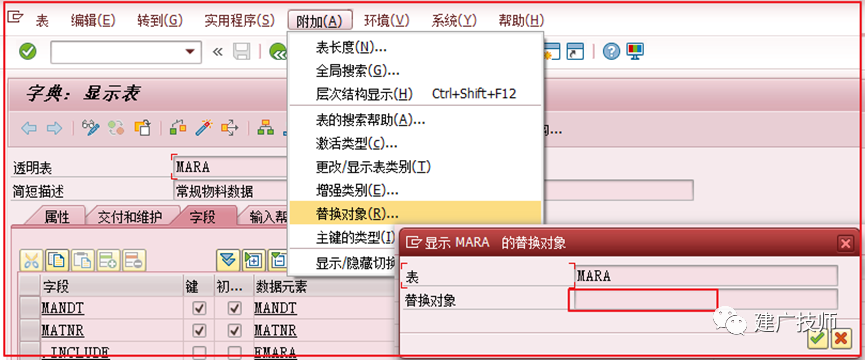Open the command field dropdown arrow
This screenshot has width=865, height=360.
(190, 51)
